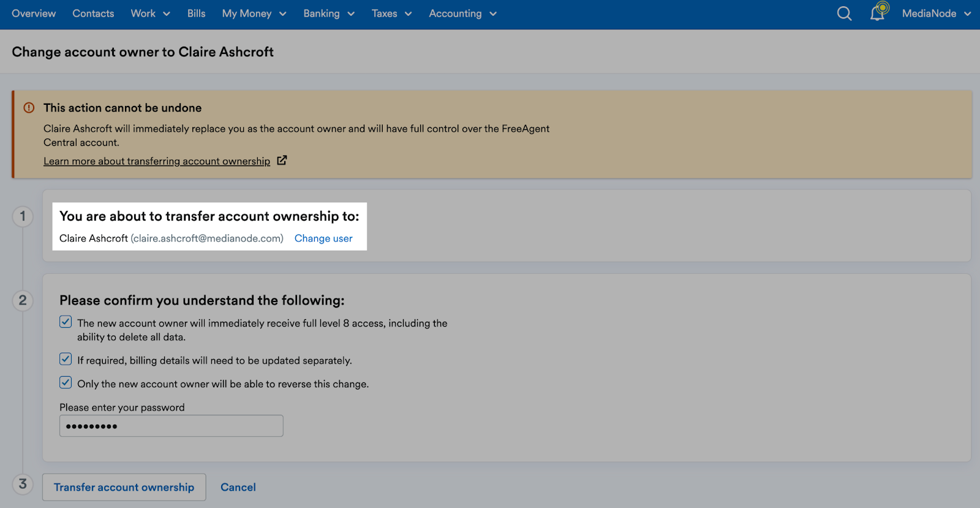Toggle the full level 8 access checkbox
Viewport: 980px width, 508px height.
point(66,322)
